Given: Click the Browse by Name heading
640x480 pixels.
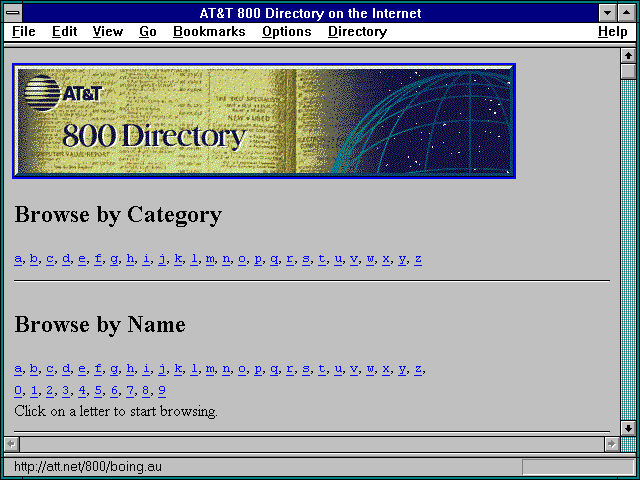Looking at the screenshot, I should pyautogui.click(x=100, y=325).
